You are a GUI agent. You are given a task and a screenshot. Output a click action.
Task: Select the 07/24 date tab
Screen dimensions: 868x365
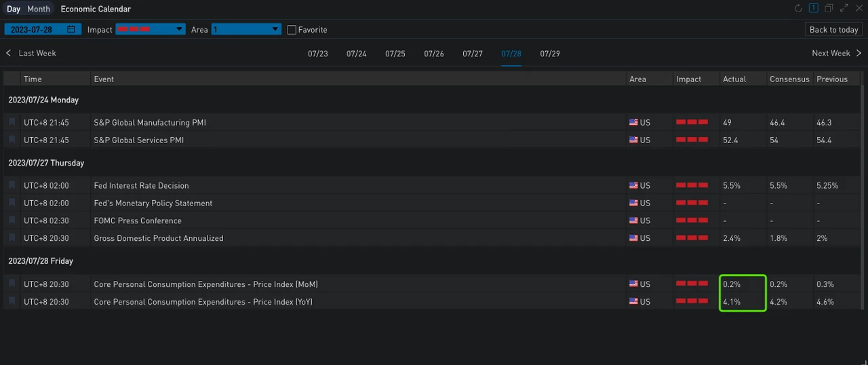click(356, 54)
